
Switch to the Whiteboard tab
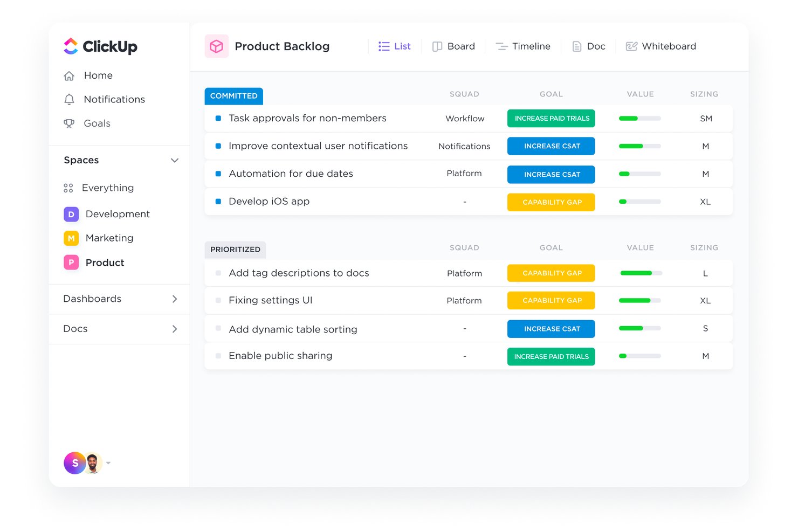tap(661, 46)
